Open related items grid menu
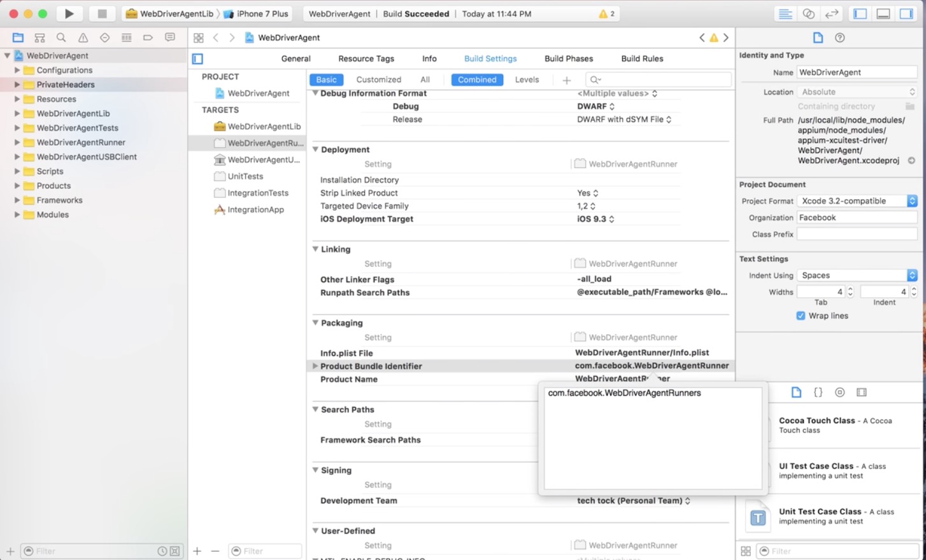926x560 pixels. point(199,38)
